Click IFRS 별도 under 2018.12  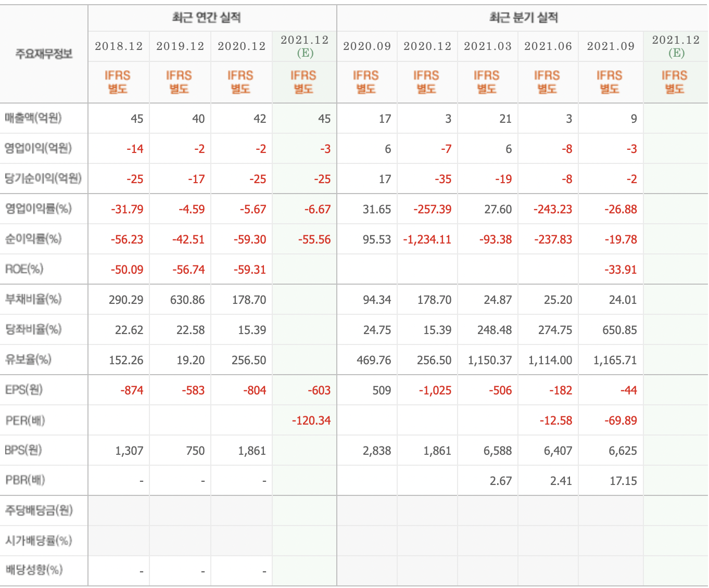click(x=118, y=82)
